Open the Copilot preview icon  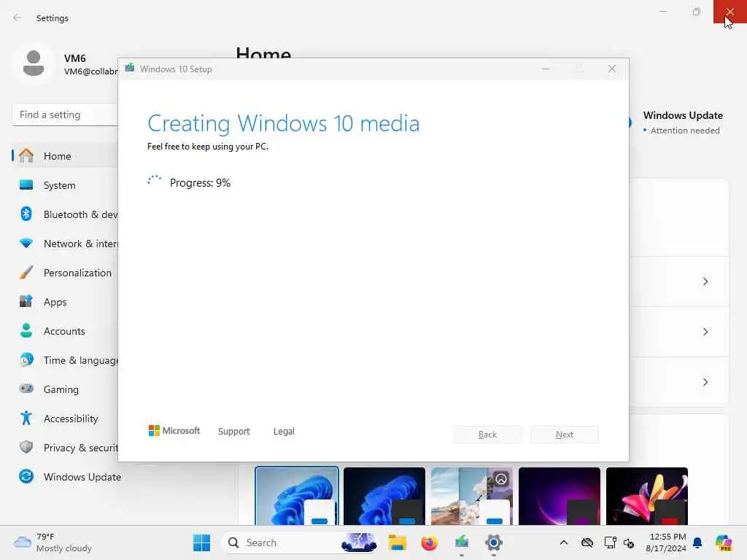(x=724, y=542)
